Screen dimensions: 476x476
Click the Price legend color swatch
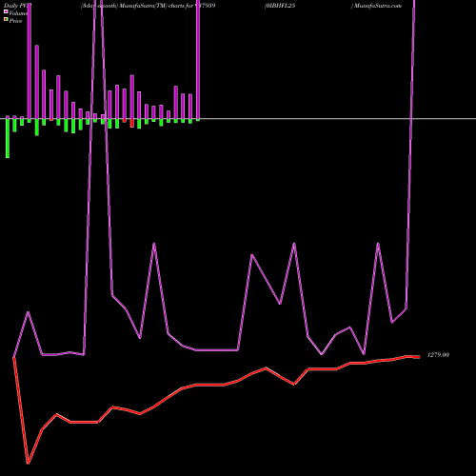pyautogui.click(x=6, y=20)
